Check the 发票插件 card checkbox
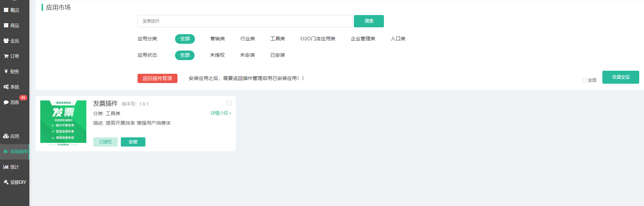 (229, 103)
